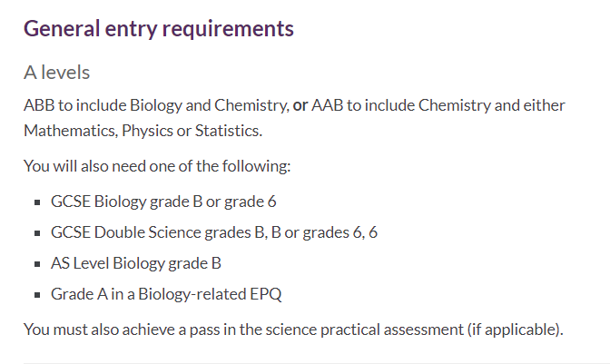Select the bold 'or' word in requirements
The image size is (610, 364).
pyautogui.click(x=300, y=105)
